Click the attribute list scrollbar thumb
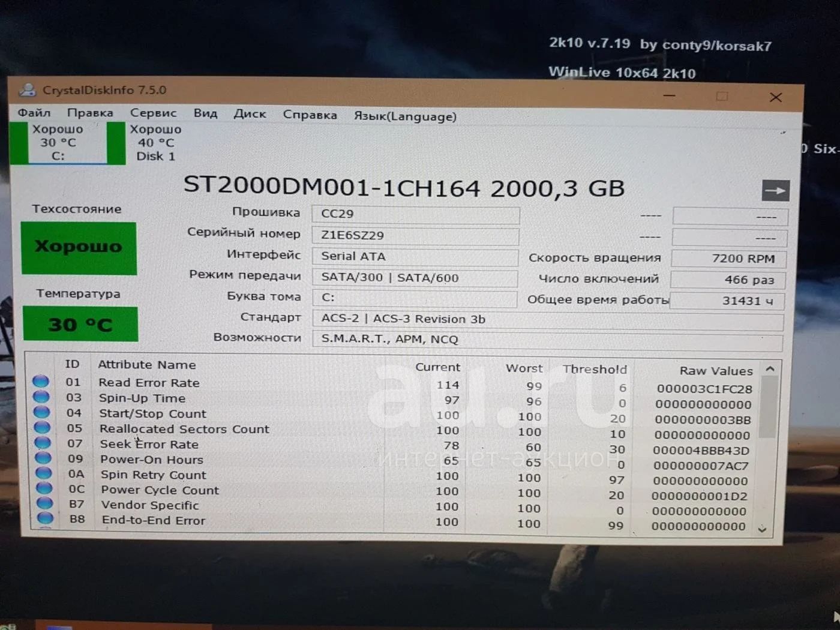This screenshot has width=840, height=630. tap(768, 408)
